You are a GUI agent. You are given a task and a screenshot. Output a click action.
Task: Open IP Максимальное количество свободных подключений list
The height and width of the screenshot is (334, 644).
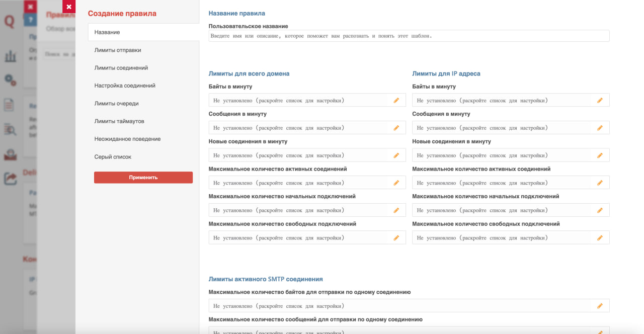[503, 237]
